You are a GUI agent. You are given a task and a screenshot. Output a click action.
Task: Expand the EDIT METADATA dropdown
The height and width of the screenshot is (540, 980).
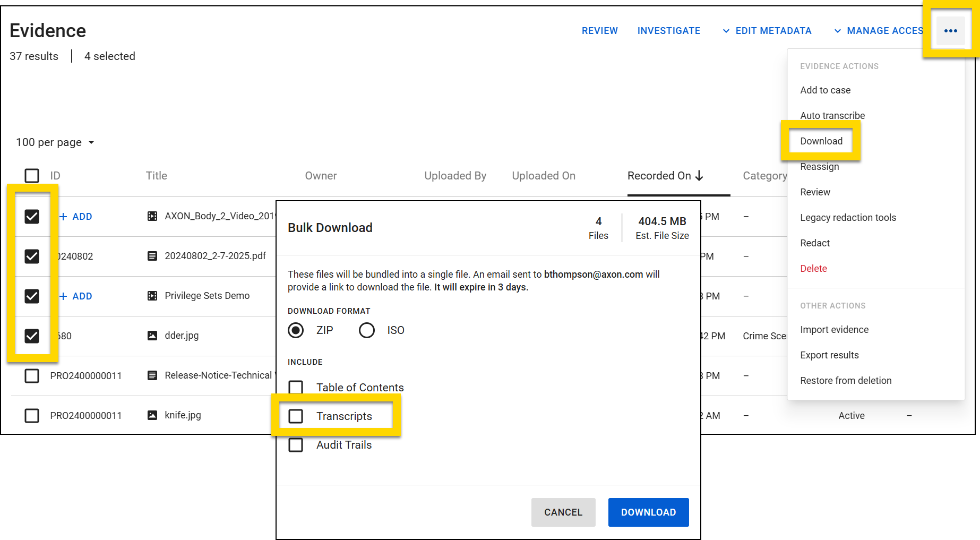(773, 30)
